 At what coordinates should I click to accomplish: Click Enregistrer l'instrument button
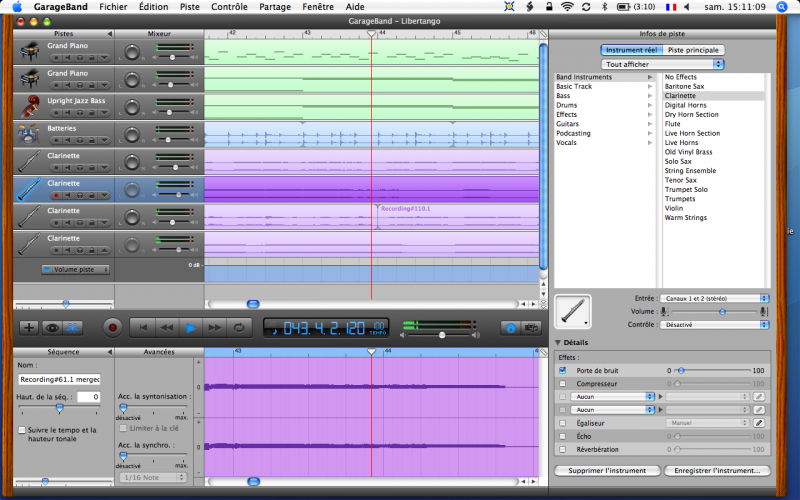point(717,470)
